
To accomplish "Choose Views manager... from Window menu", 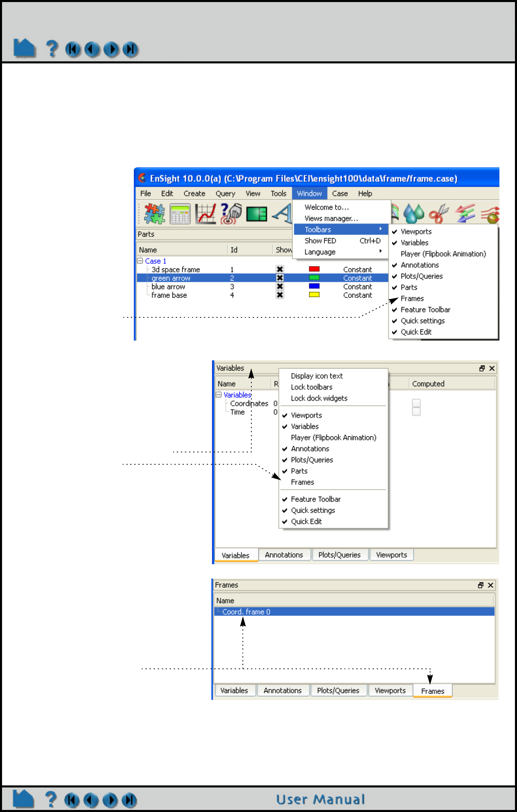I will click(341, 218).
